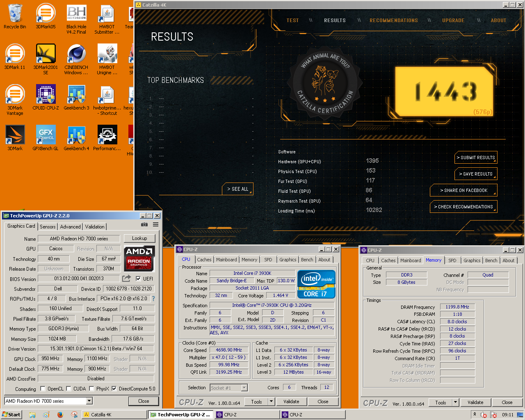
Task: Open Catzilla UPGRADE menu
Action: click(453, 20)
